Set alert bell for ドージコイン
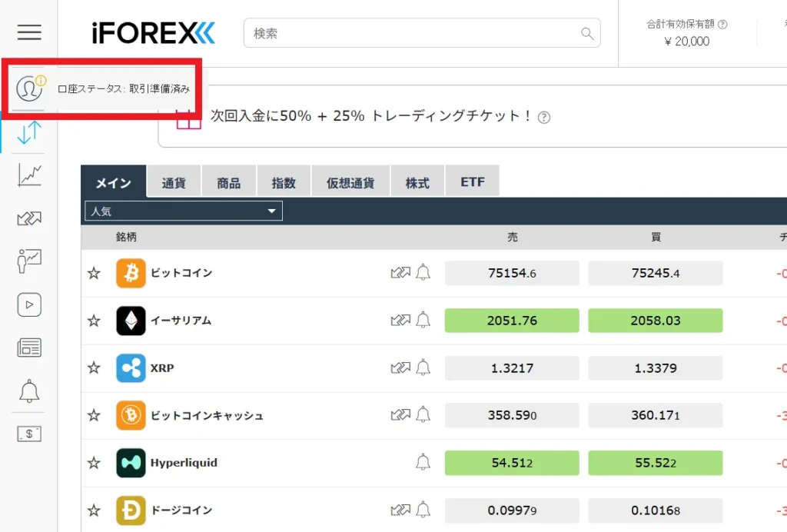Viewport: 787px width, 532px height. coord(423,510)
